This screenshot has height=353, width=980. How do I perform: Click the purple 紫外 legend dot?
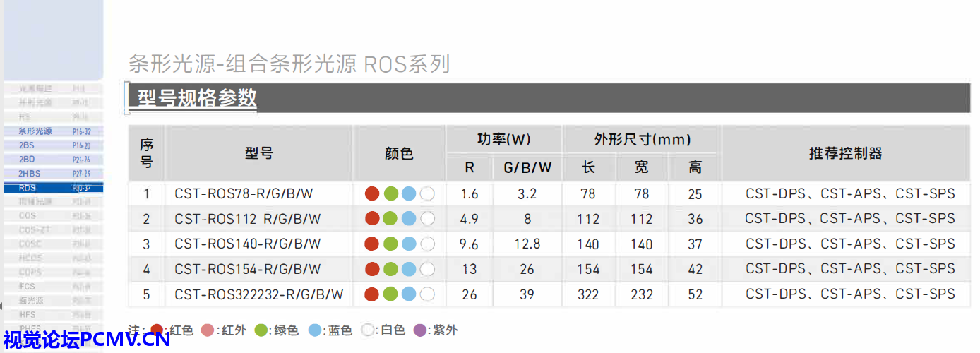tap(420, 330)
